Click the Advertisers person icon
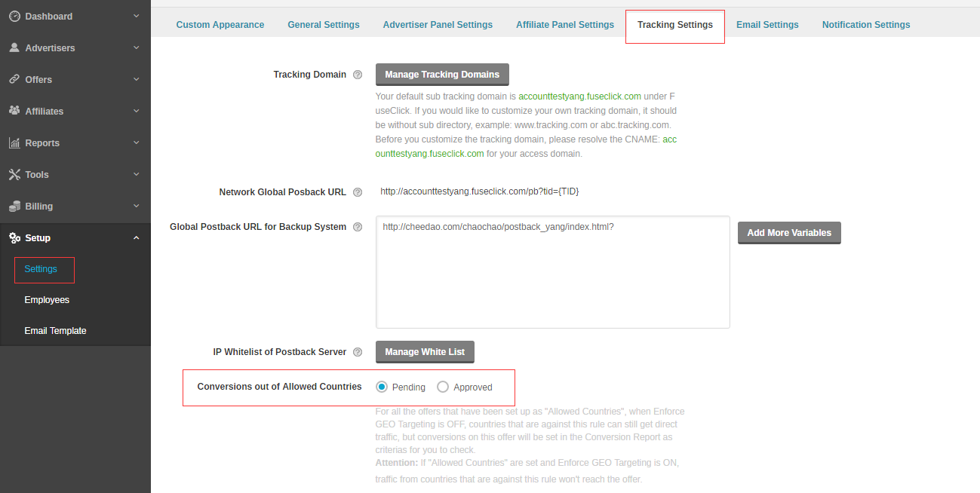Image resolution: width=980 pixels, height=493 pixels. pos(14,47)
